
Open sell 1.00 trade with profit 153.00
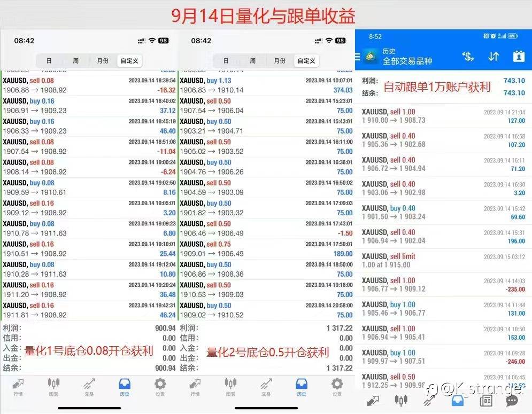click(443, 333)
